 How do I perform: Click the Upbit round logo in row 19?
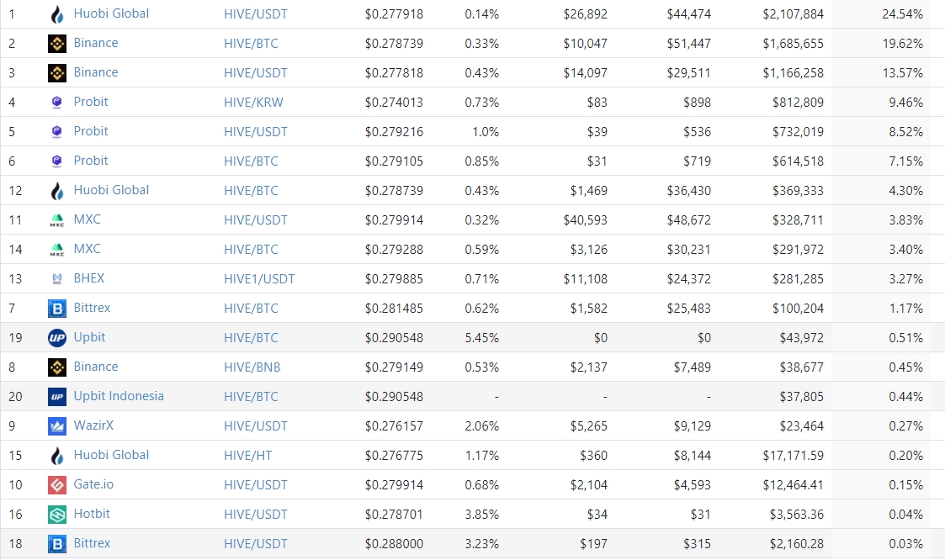(x=56, y=338)
